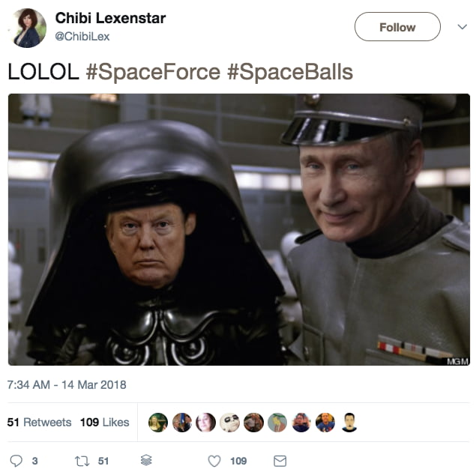View the skull-face liker avatar
Viewport: 476px width, 475px height.
[229, 423]
